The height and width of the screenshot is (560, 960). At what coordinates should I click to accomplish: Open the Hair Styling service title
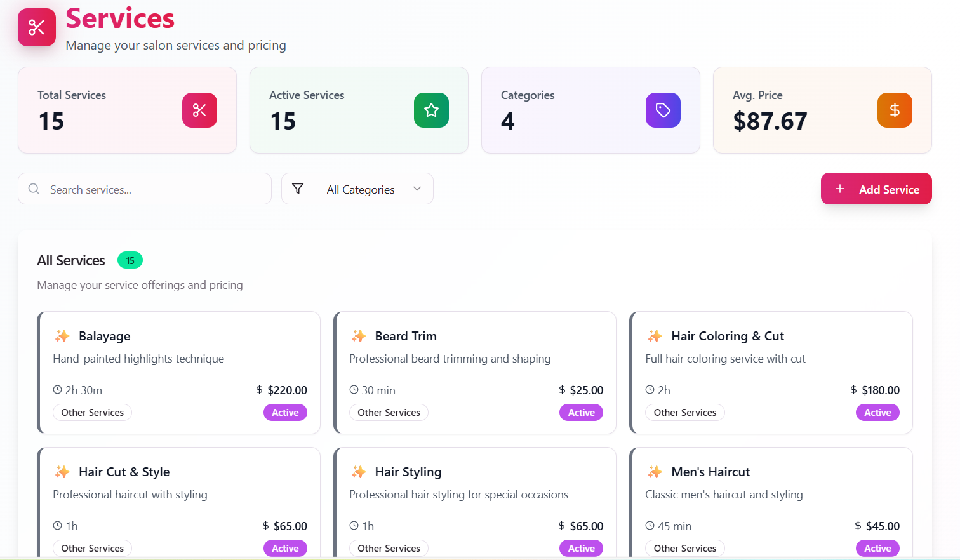point(408,472)
